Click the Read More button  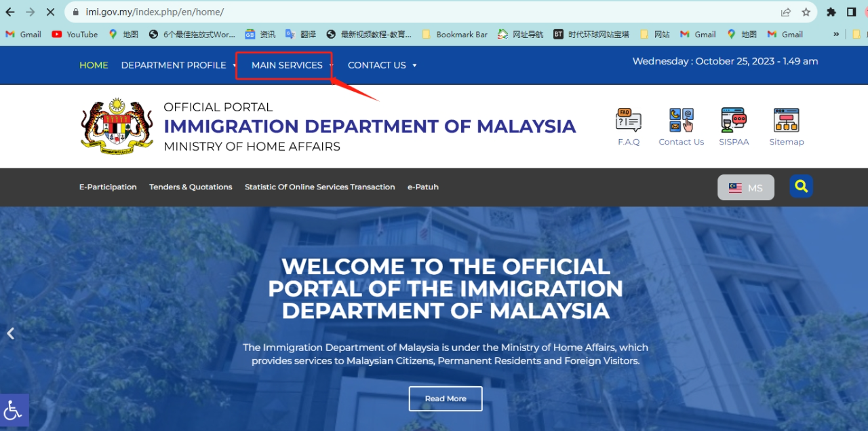[x=446, y=398]
